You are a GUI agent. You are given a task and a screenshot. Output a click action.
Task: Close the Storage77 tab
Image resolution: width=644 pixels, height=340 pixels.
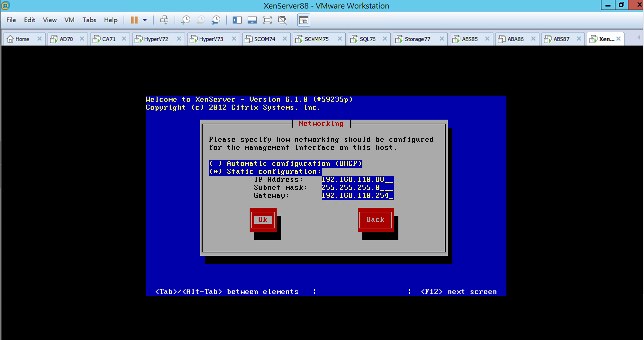pos(443,39)
